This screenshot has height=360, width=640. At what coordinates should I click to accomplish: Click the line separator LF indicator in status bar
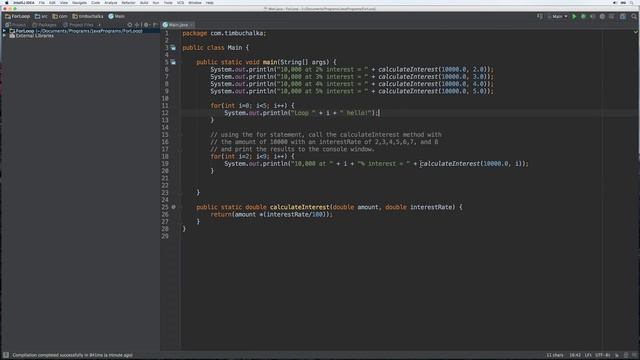pyautogui.click(x=588, y=355)
